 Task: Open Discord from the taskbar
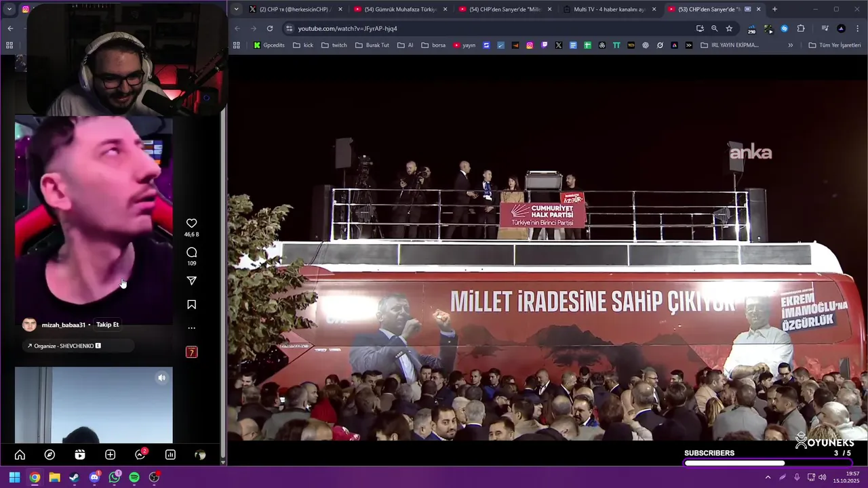pos(94,477)
